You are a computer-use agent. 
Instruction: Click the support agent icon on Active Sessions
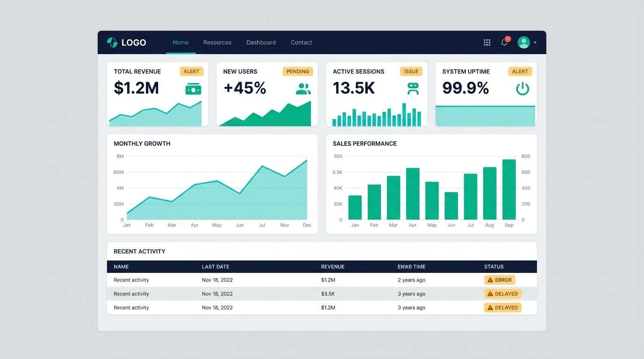412,88
